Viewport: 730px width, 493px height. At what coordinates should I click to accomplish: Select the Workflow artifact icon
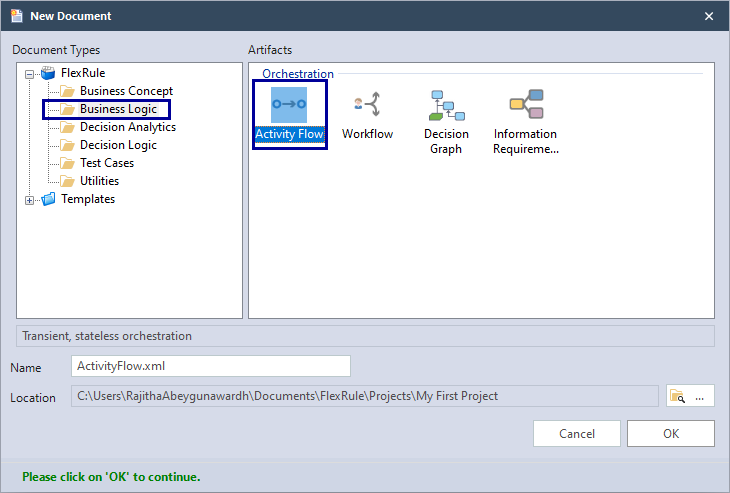tap(367, 104)
